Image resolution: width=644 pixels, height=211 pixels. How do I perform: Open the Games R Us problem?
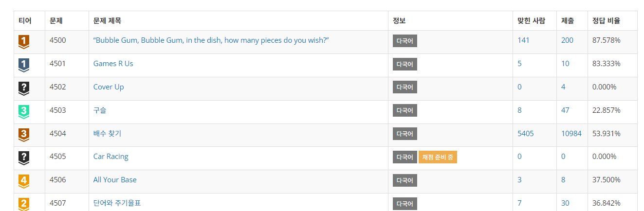(113, 64)
